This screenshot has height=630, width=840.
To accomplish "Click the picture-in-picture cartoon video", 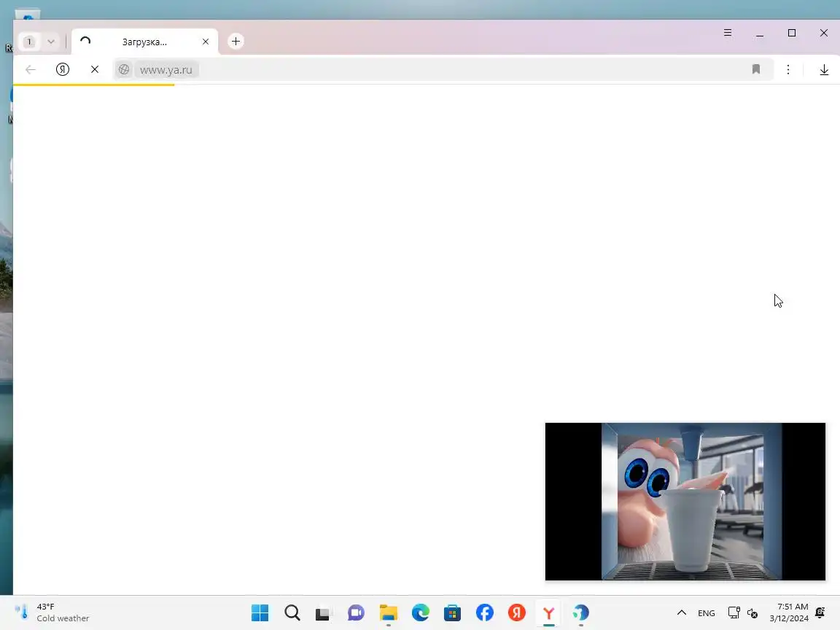I will coord(685,502).
